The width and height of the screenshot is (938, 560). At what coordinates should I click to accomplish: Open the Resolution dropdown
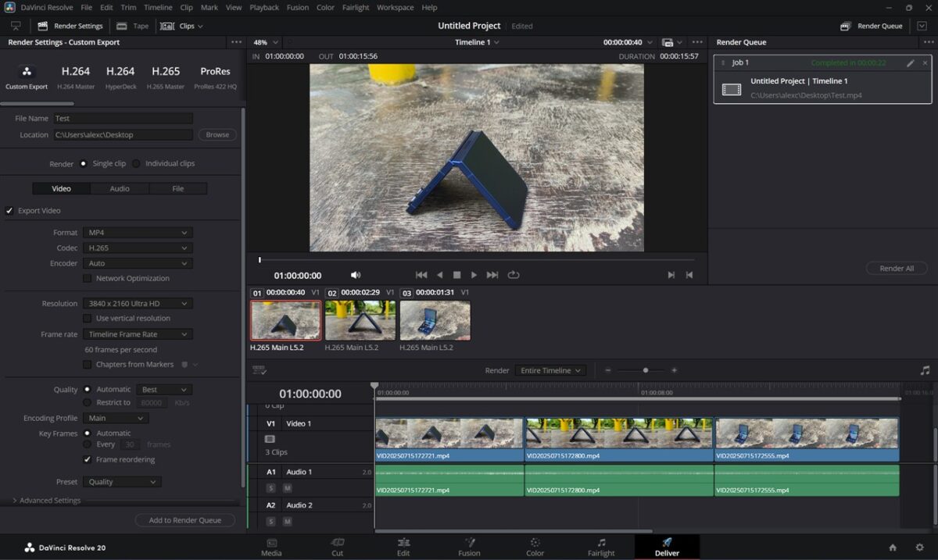pos(138,303)
